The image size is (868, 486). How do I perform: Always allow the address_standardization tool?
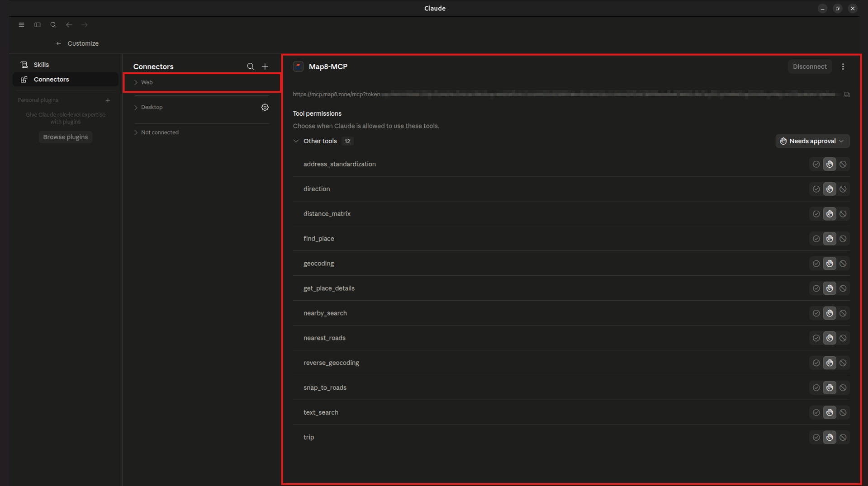816,164
